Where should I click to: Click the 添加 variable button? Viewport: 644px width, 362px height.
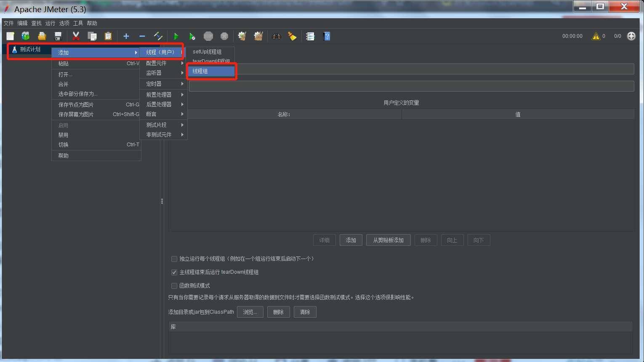pyautogui.click(x=351, y=240)
